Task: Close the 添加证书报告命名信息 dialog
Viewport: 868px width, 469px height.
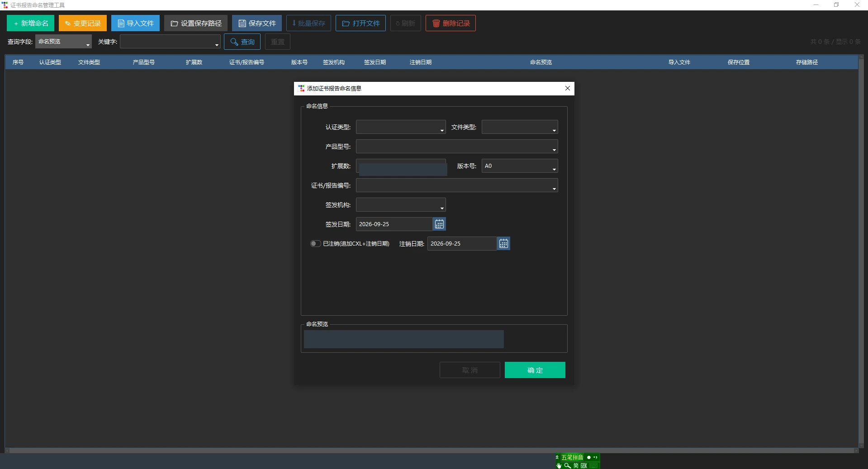Action: tap(567, 88)
